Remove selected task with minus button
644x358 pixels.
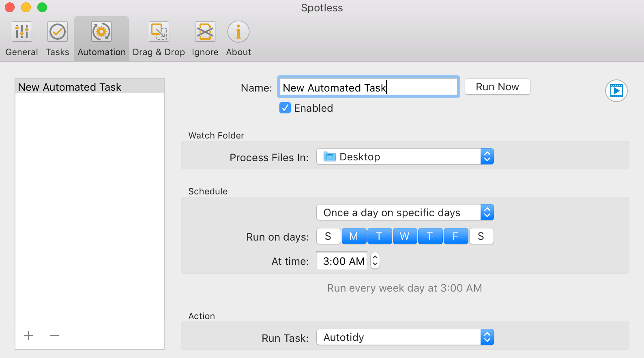[x=54, y=335]
